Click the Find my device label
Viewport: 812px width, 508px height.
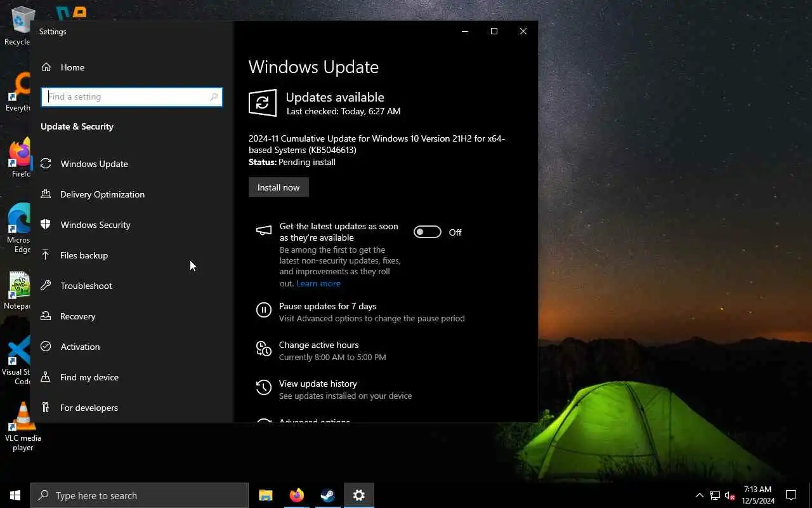[89, 377]
